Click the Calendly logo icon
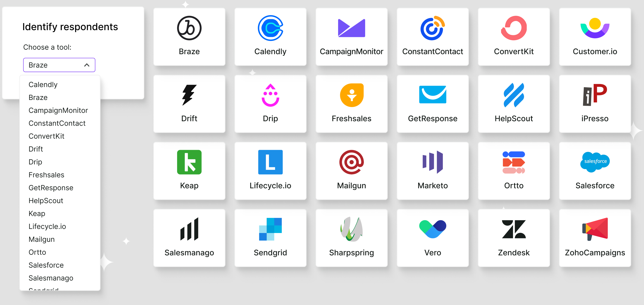 tap(270, 28)
